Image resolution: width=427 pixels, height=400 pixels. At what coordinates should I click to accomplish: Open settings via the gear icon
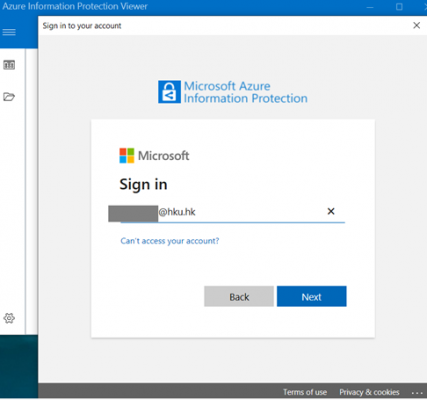click(x=9, y=318)
